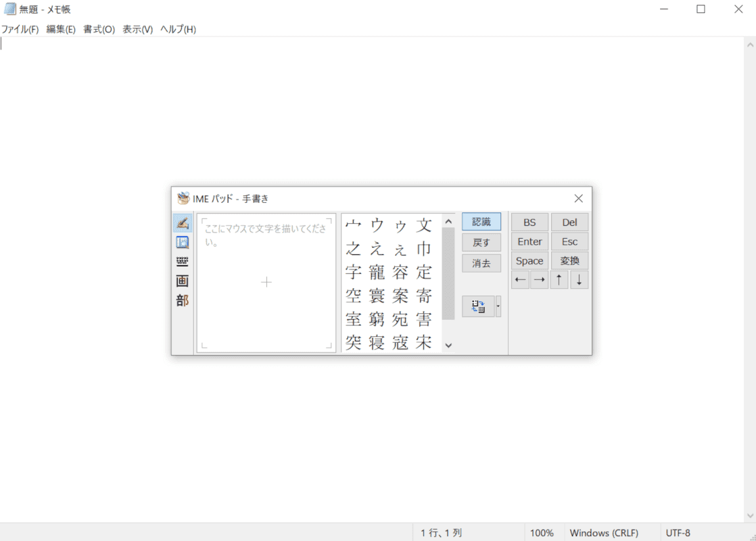This screenshot has height=541, width=756.
Task: Select candidate character え (large hiragana)
Action: point(377,249)
